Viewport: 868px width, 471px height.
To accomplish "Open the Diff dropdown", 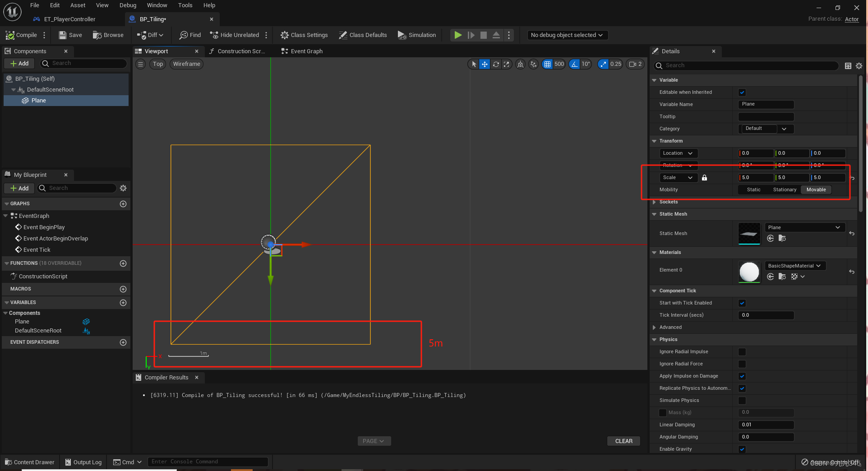I will 151,35.
